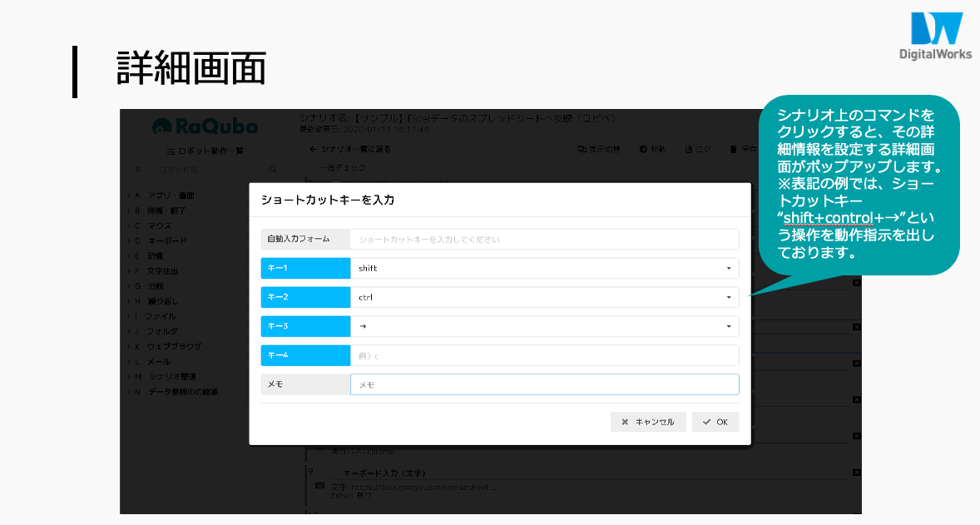Collapse the command list with the double chevron

click(x=138, y=169)
